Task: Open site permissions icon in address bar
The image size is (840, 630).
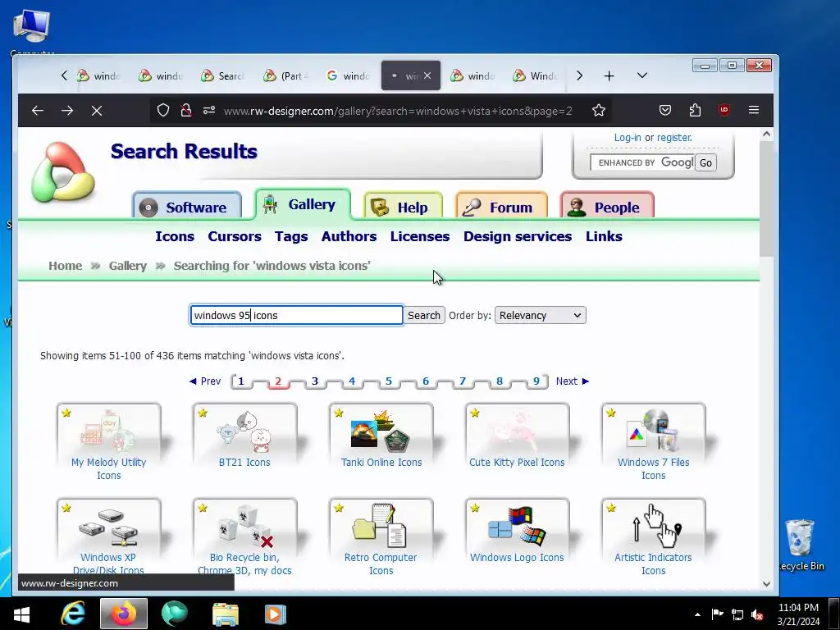Action: coord(209,111)
